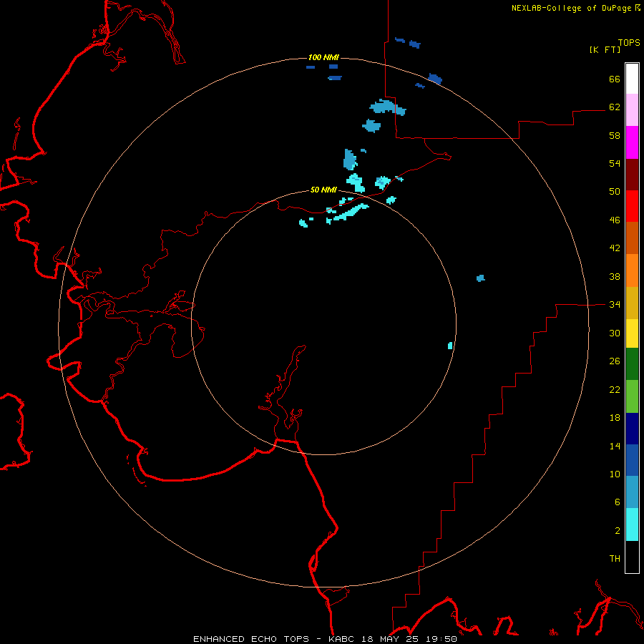Viewport: 644px width, 644px height.
Task: Select the magenta swatch near 58
Action: coord(632,142)
